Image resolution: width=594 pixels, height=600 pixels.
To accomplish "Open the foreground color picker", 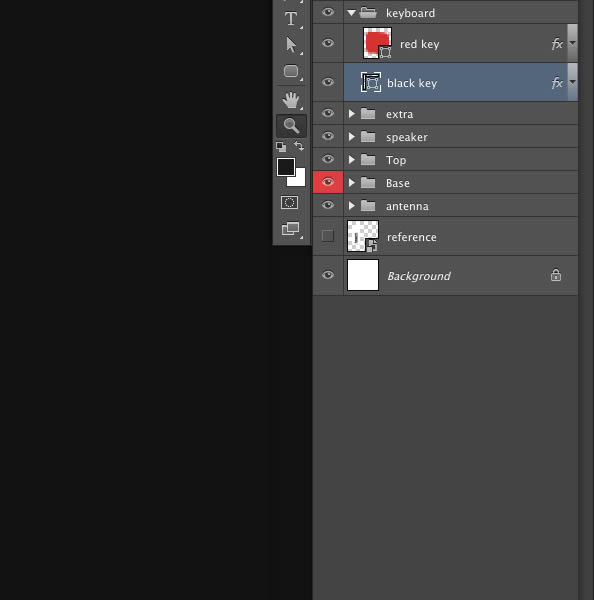I will pyautogui.click(x=286, y=167).
